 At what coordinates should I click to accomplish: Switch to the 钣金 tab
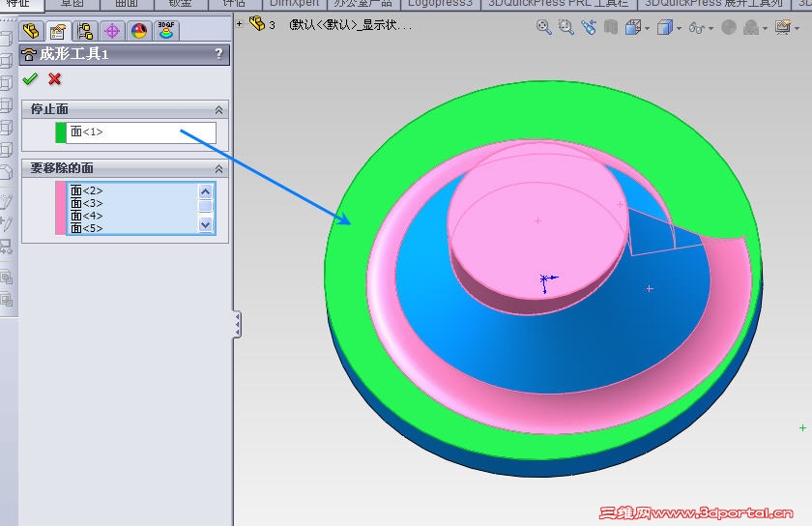pos(180,4)
